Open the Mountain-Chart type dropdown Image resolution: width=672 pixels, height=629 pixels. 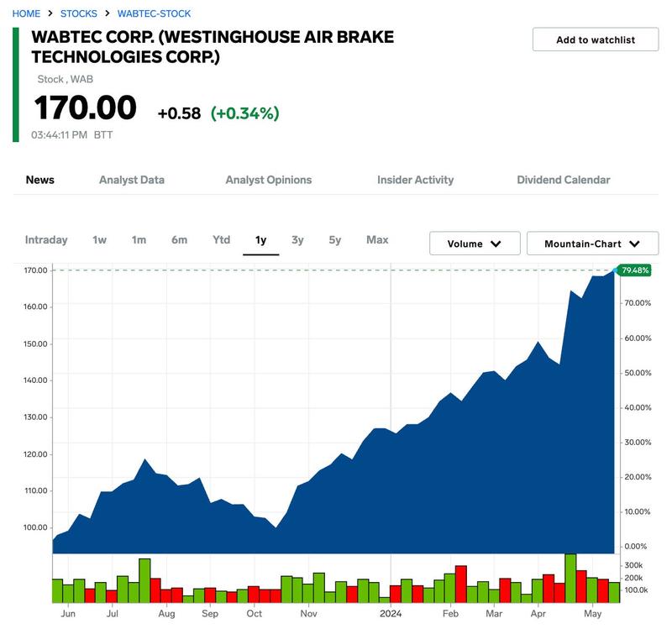tap(592, 244)
